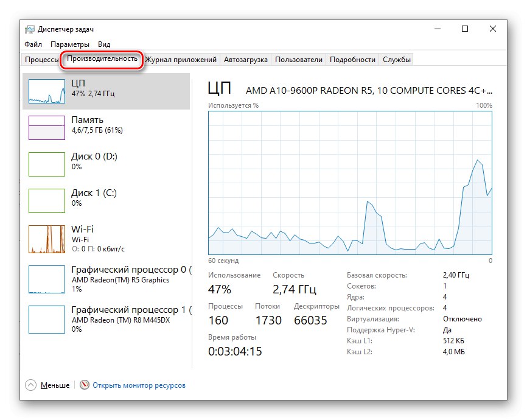Viewport: 527px width, 420px height.
Task: Minimize the Диспетчер задач window
Action: click(438, 29)
